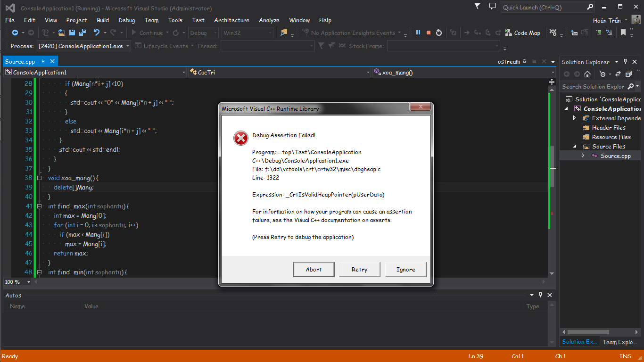Close the Runtime Library dialog
The width and height of the screenshot is (644, 362).
click(420, 107)
